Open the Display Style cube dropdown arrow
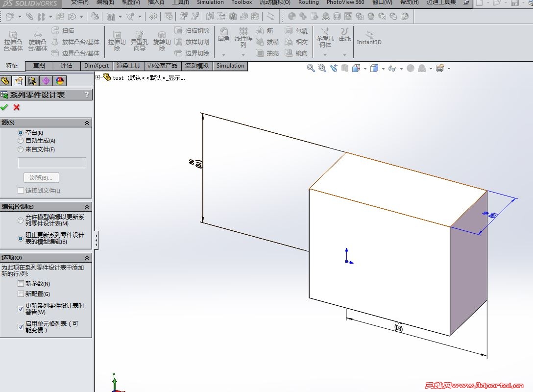 (x=384, y=69)
